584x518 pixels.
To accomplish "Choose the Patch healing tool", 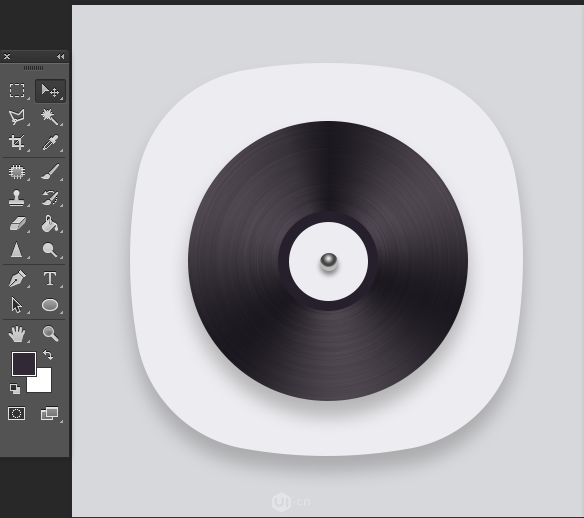I will click(x=17, y=172).
